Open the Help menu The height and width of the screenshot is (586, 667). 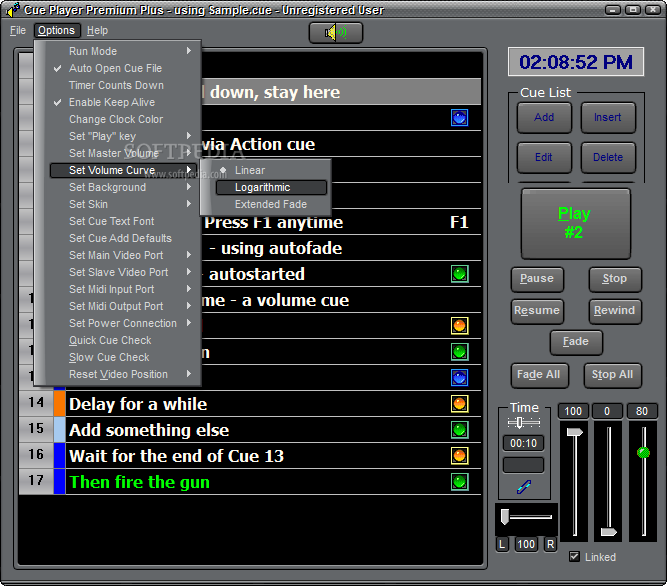click(x=97, y=31)
